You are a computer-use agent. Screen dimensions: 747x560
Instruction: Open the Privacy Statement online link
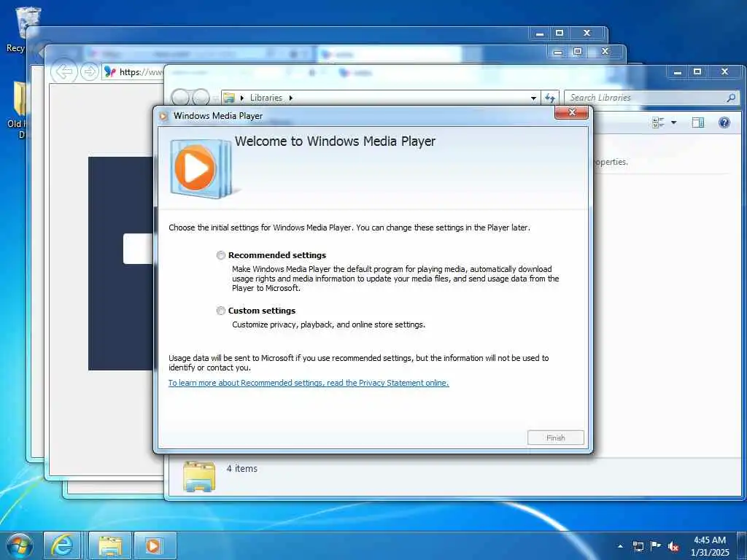click(309, 383)
